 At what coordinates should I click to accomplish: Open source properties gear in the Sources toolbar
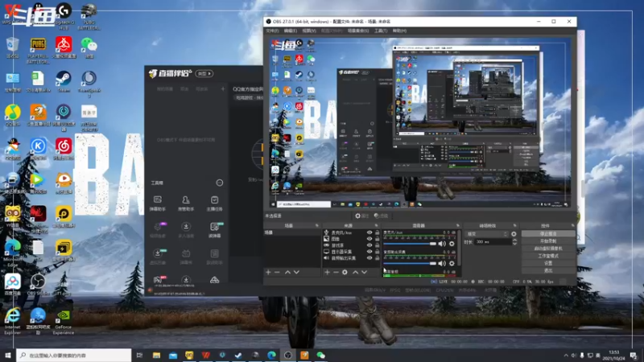click(345, 272)
